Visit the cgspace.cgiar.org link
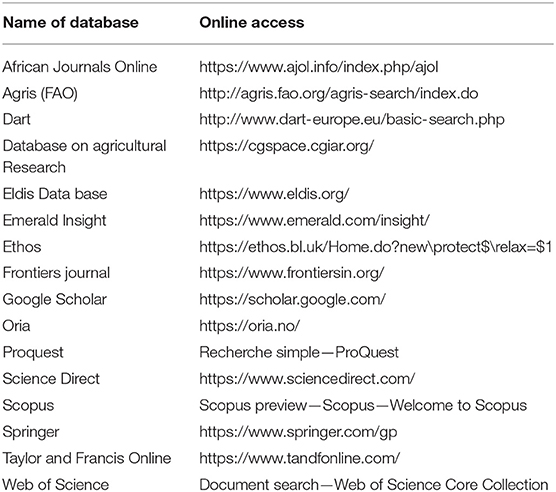The height and width of the screenshot is (492, 556). tap(287, 146)
